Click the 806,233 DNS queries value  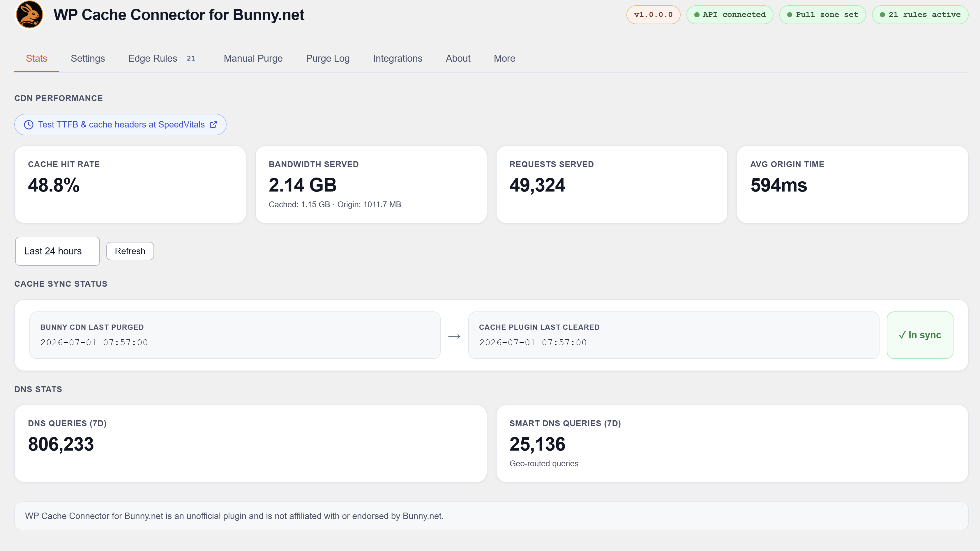(61, 444)
